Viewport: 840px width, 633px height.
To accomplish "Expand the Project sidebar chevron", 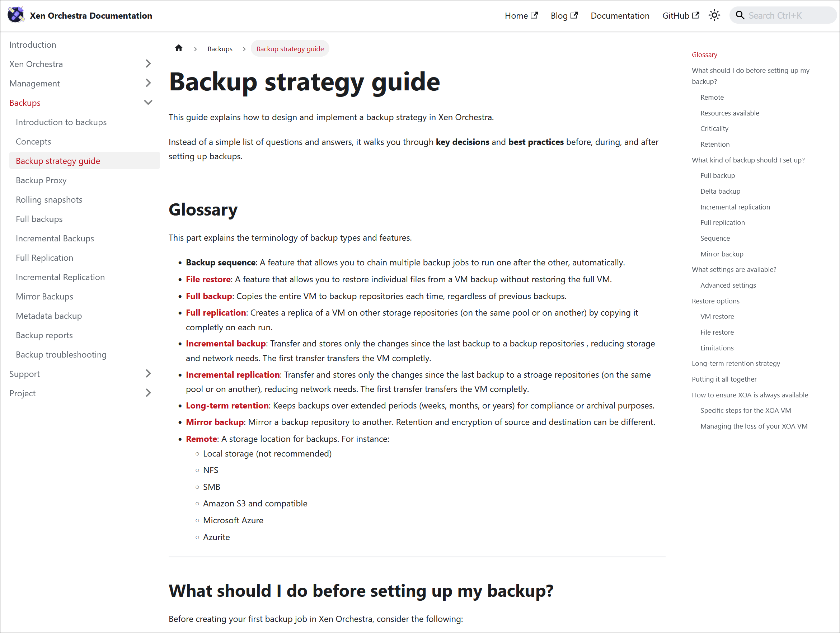I will tap(148, 393).
